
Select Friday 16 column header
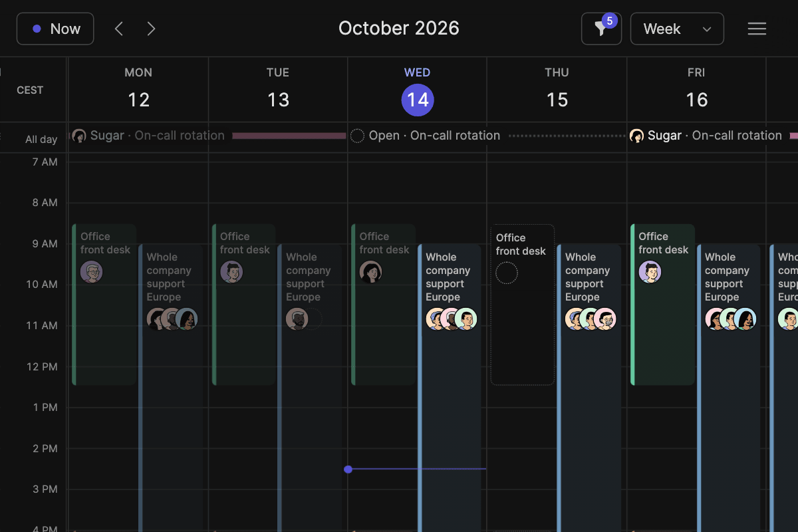tap(696, 89)
